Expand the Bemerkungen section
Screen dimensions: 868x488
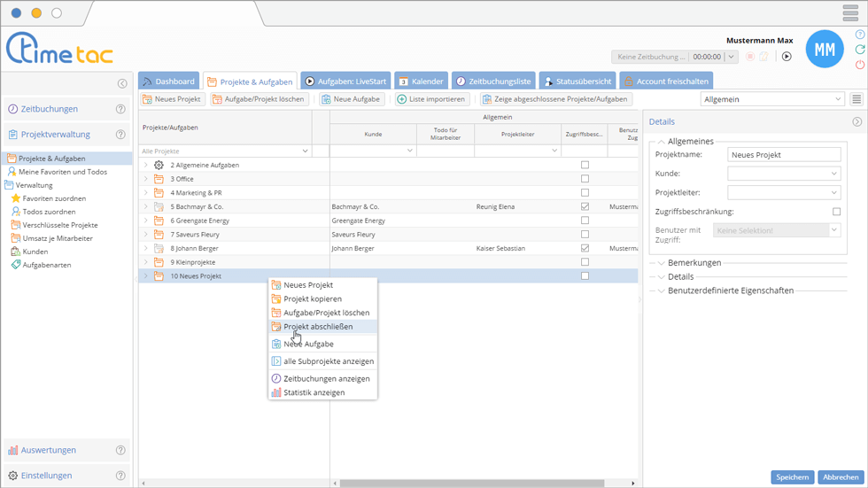tap(694, 263)
